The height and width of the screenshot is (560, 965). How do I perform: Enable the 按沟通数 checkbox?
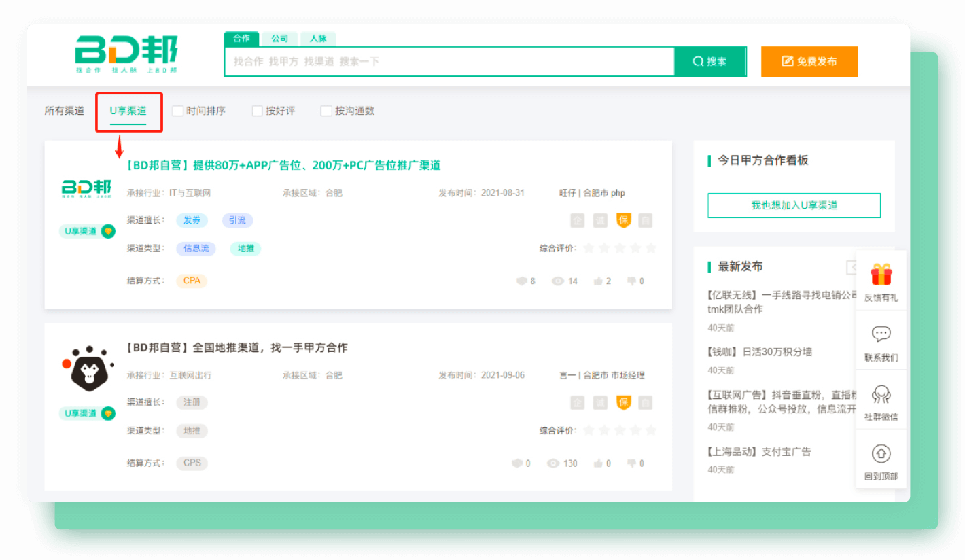pos(326,111)
